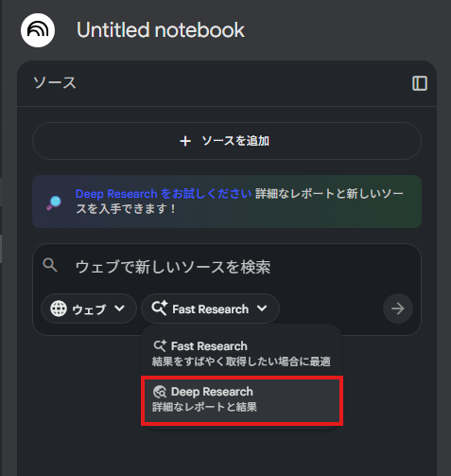The width and height of the screenshot is (451, 476).
Task: Click the ウェブで新しいソースを検索 input field
Action: pyautogui.click(x=227, y=267)
